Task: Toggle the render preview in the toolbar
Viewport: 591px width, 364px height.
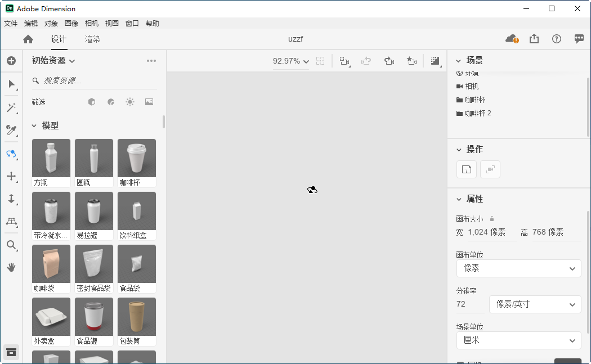Action: (435, 60)
